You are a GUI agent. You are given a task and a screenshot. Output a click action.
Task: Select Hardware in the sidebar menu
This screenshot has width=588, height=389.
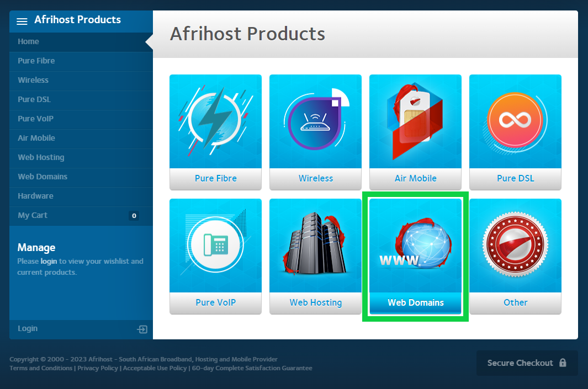35,196
